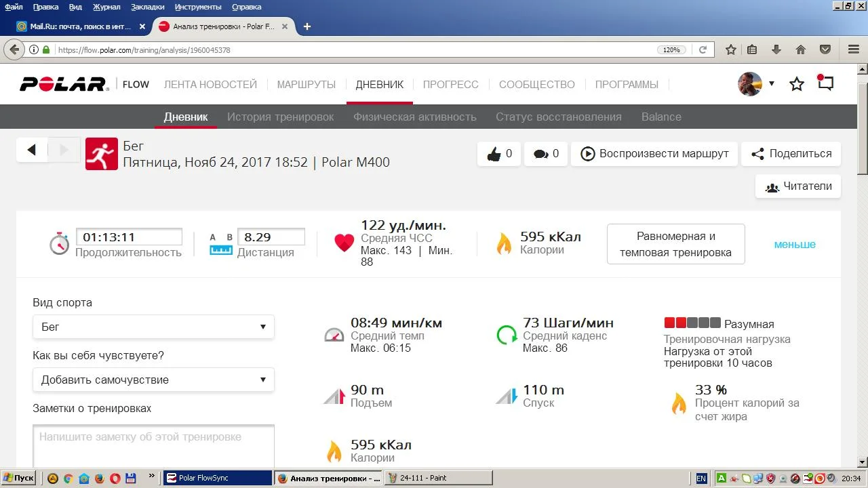Screen dimensions: 868x488
Task: Open the СООБЩЕСТВО section
Action: [537, 85]
